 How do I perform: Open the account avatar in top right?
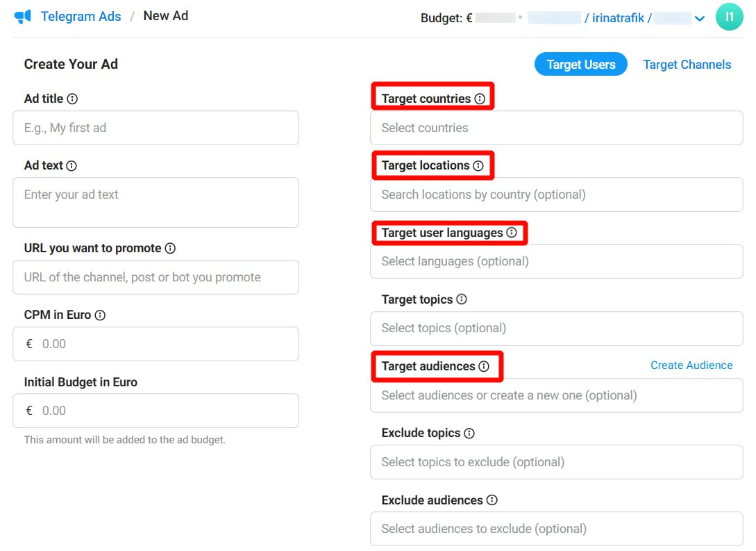point(729,17)
